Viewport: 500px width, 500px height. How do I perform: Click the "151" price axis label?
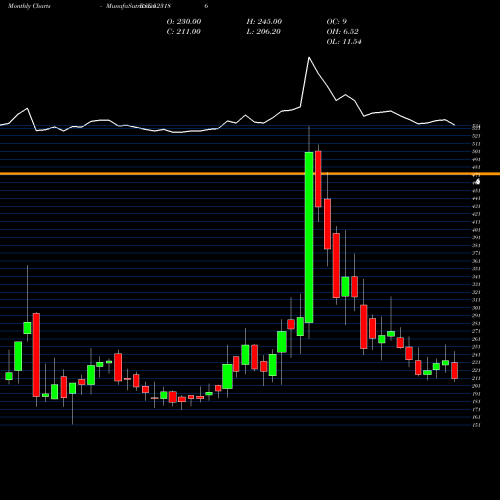click(476, 425)
